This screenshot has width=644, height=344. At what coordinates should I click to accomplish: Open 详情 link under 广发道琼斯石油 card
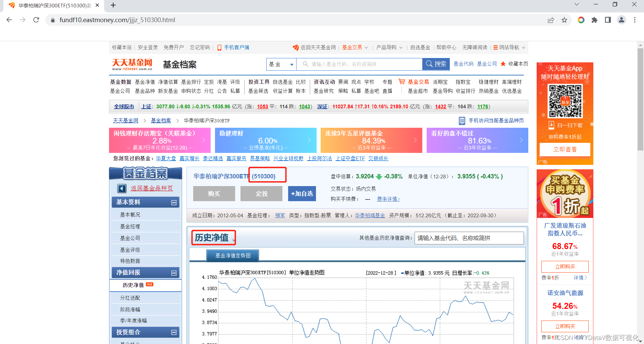580,278
